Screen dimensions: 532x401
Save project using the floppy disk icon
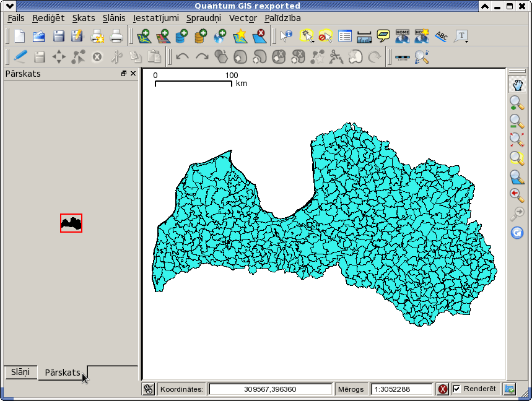point(58,37)
